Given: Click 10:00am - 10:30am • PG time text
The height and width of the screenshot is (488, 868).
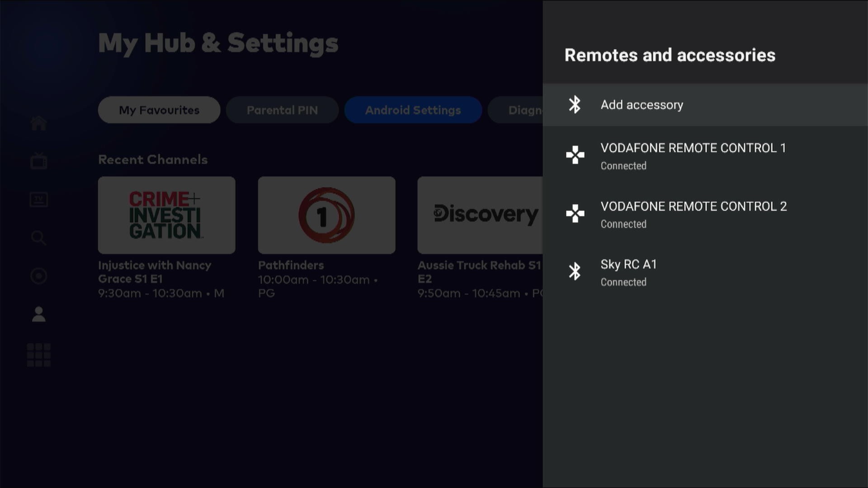Looking at the screenshot, I should (318, 286).
